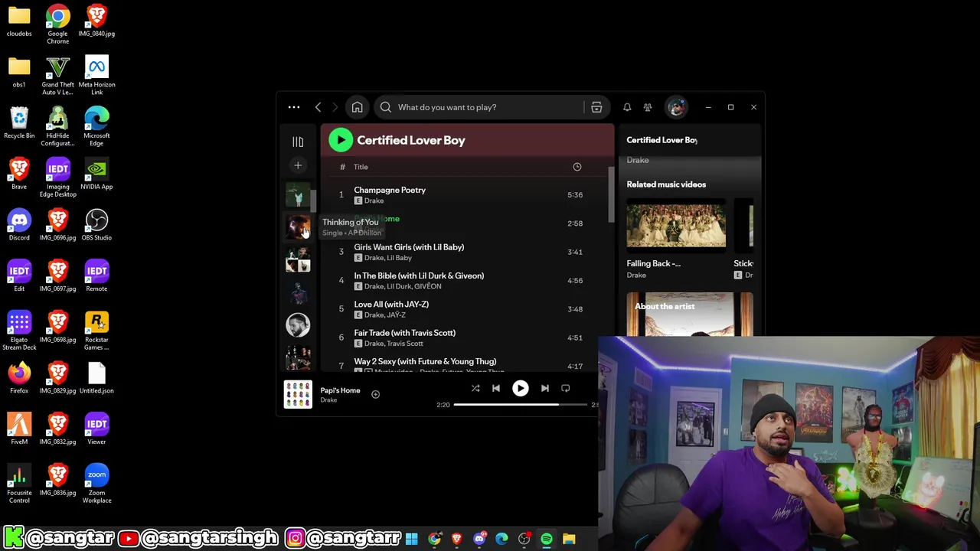This screenshot has height=551, width=980.
Task: Open the Rockstar Games Launcher desktop shortcut
Action: coord(96,331)
